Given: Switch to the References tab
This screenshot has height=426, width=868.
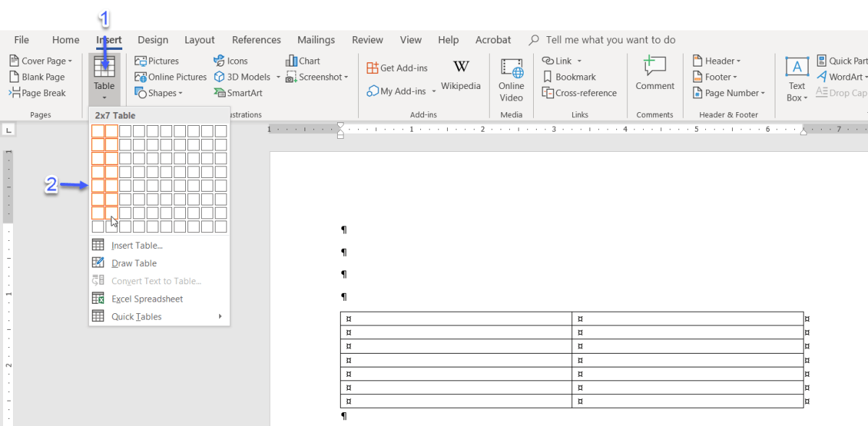Looking at the screenshot, I should click(256, 40).
